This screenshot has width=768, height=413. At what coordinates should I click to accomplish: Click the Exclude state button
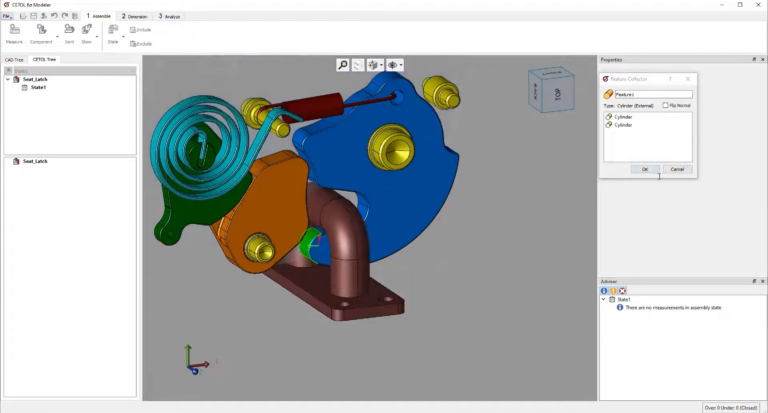[x=141, y=44]
